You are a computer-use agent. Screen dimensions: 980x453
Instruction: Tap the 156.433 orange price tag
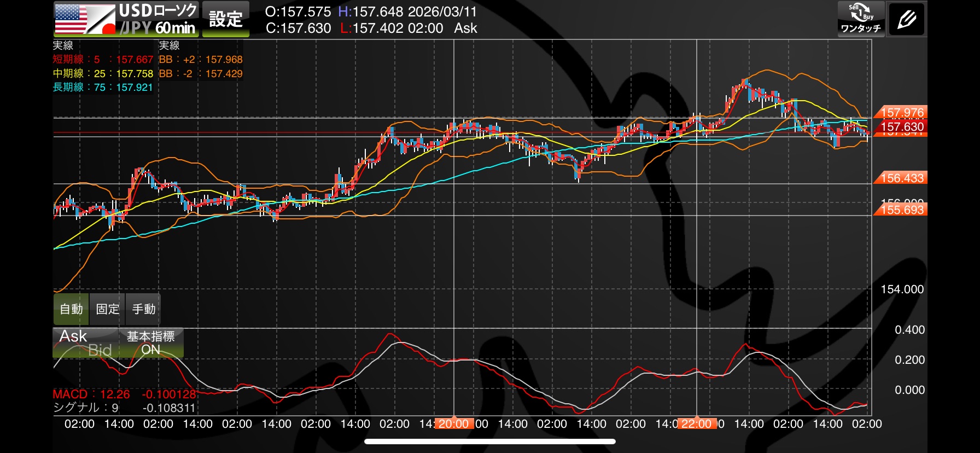901,178
